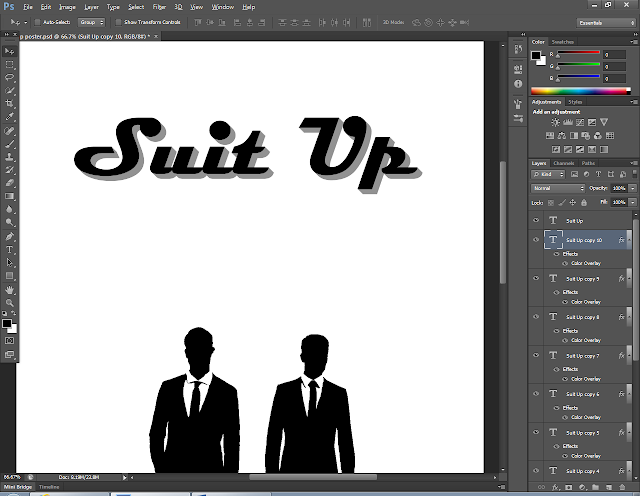Enable the Auto-Select checkbox
This screenshot has width=640, height=496.
(38, 22)
